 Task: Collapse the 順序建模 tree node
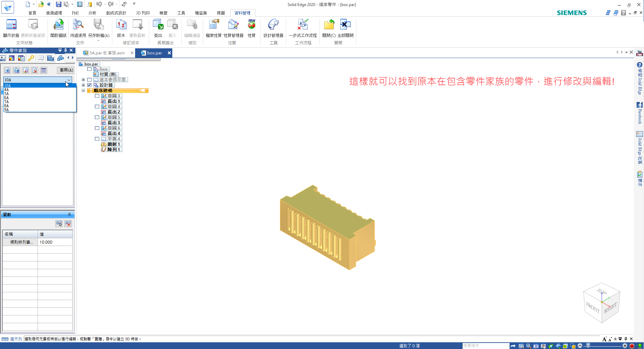[x=83, y=91]
